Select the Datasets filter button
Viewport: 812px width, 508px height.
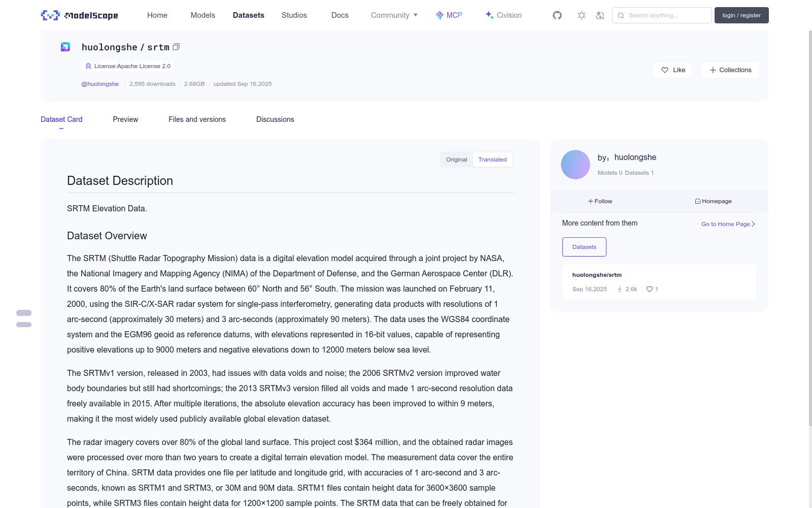584,247
